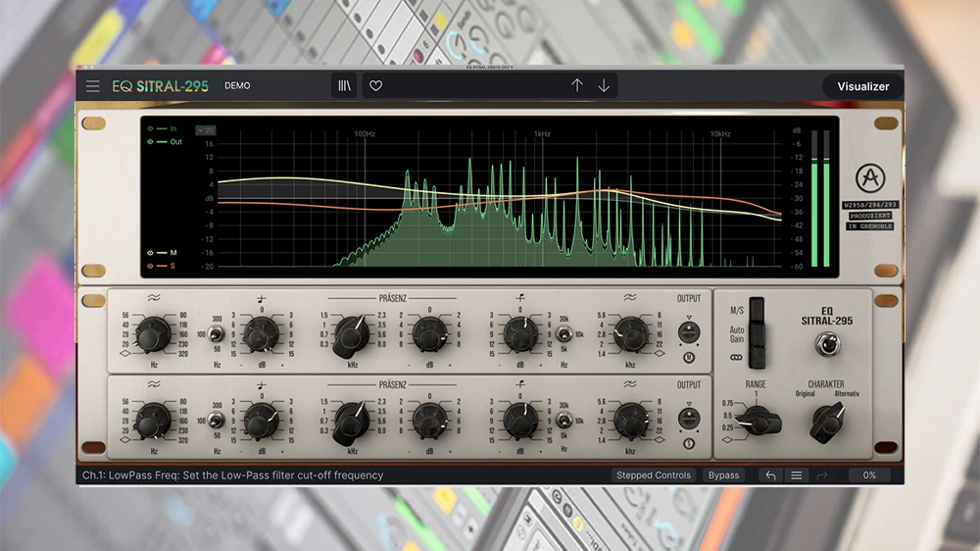This screenshot has height=551, width=980.
Task: Go to previous preset with up arrow
Action: 577,86
